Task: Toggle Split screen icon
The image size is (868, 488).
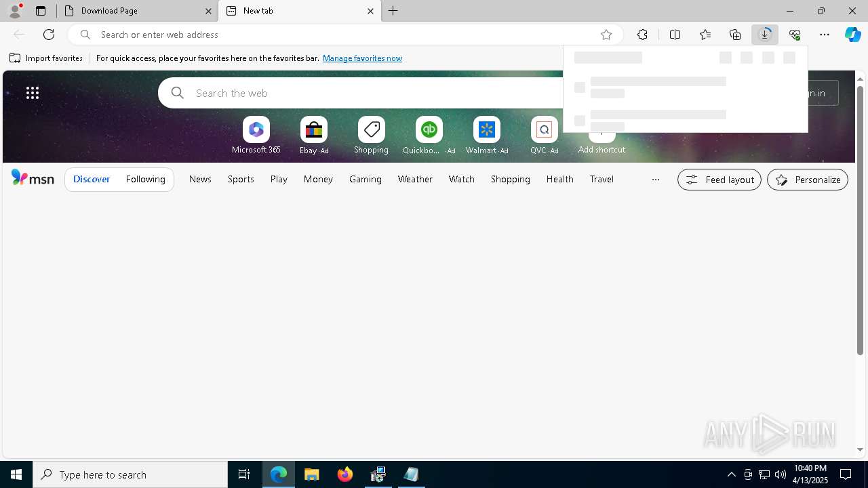Action: (675, 35)
